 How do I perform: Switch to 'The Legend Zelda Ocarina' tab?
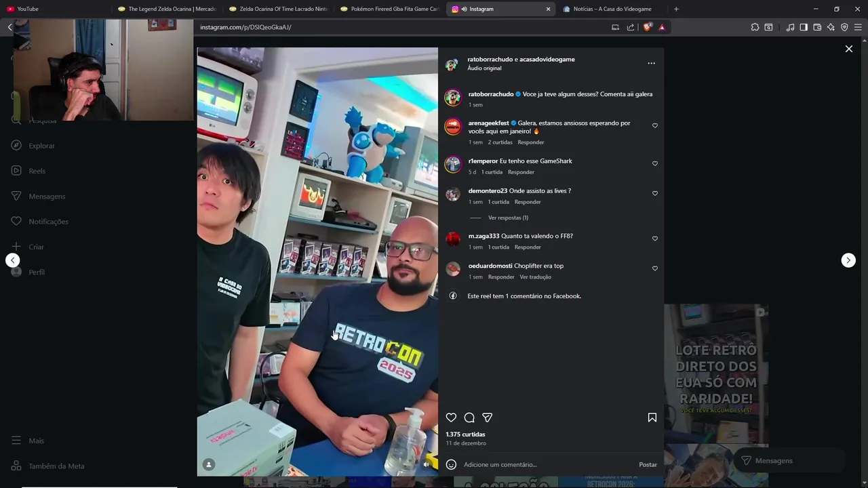pyautogui.click(x=167, y=9)
